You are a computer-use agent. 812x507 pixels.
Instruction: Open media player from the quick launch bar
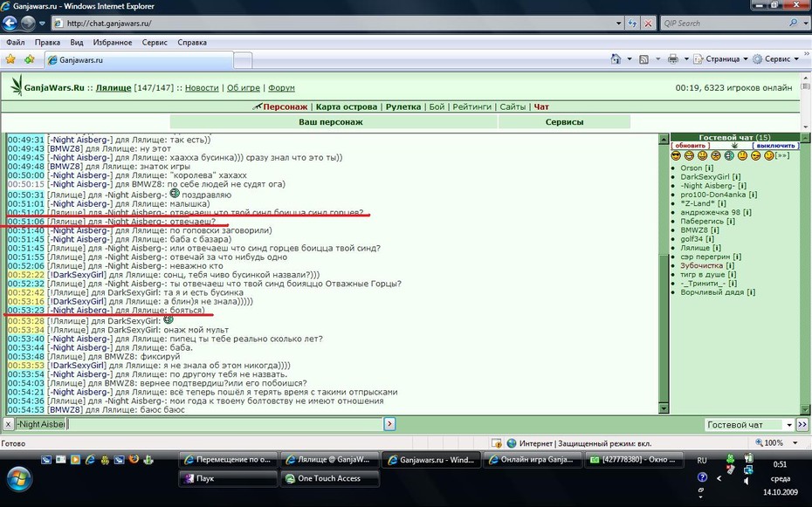tap(76, 459)
